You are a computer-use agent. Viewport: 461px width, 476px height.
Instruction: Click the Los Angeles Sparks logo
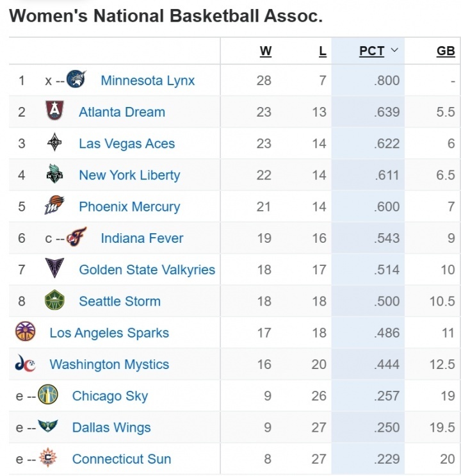pyautogui.click(x=26, y=332)
